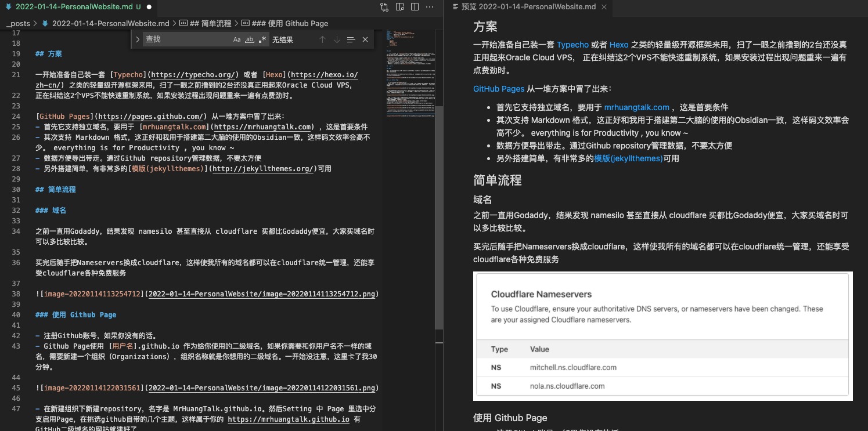Toggle match whole word option
The width and height of the screenshot is (868, 431).
[x=250, y=39]
